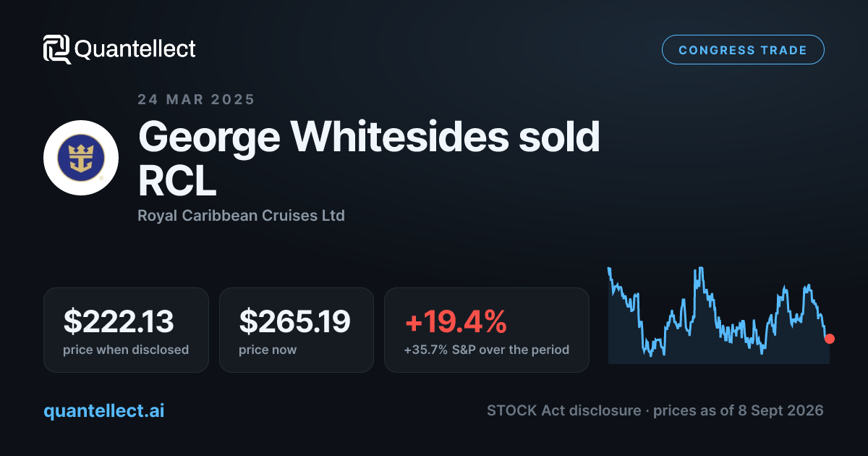Select the George Whitesides sold RCL headline

(369, 160)
